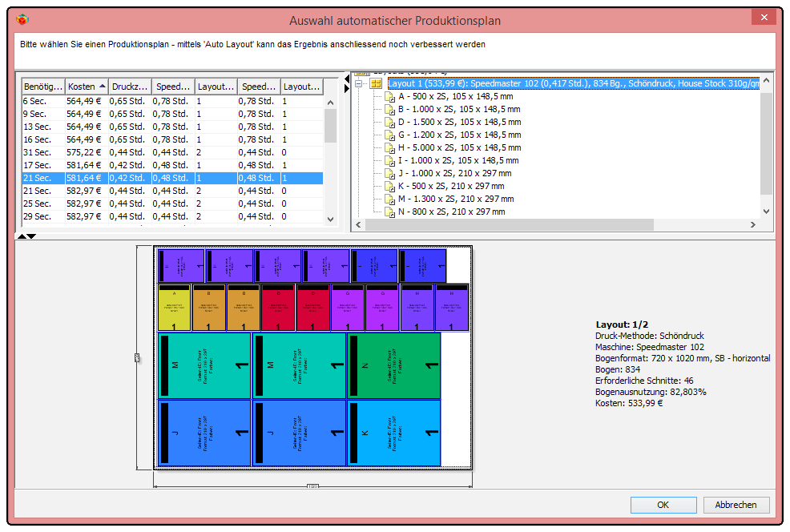Click the Layout 1 grid icon in the tree
The height and width of the screenshot is (532, 790).
click(x=375, y=83)
